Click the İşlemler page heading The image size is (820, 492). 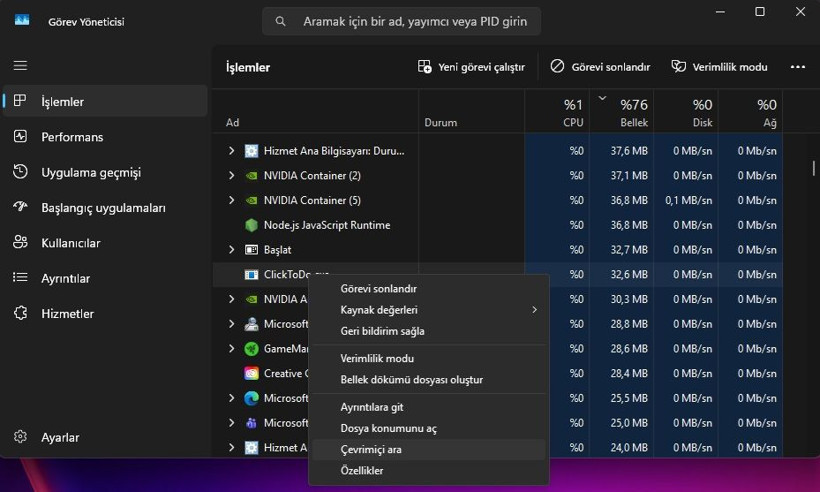coord(248,67)
